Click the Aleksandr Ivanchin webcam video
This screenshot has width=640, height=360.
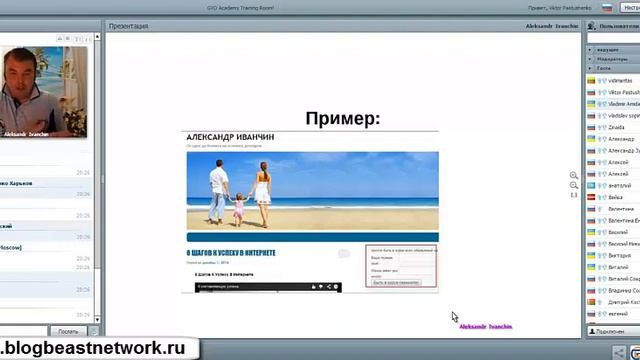(43, 92)
